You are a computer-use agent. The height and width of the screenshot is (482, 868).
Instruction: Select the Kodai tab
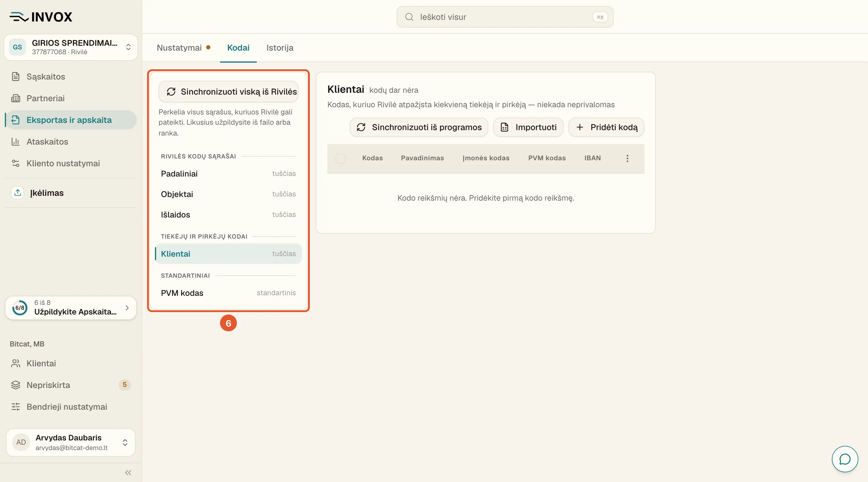pos(238,48)
